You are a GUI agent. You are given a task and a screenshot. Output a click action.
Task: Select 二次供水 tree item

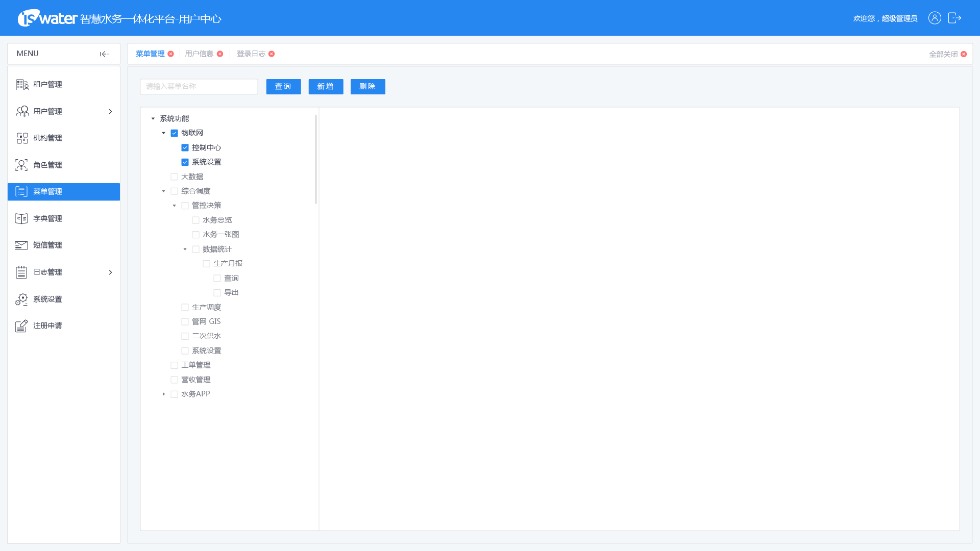pyautogui.click(x=206, y=336)
